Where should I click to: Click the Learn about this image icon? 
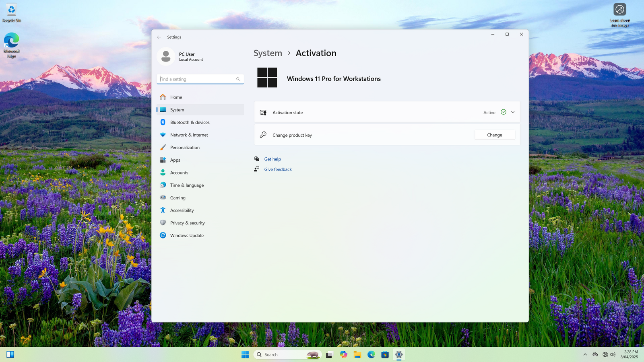[x=620, y=15]
